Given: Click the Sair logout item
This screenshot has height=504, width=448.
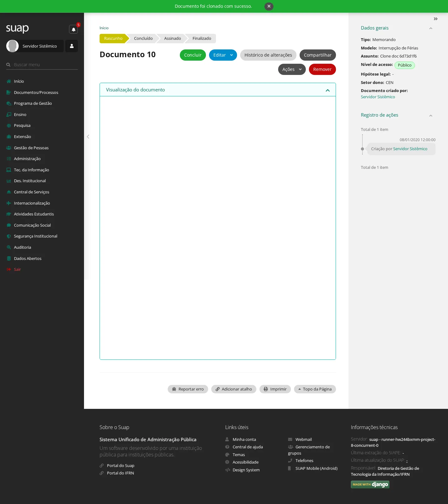Looking at the screenshot, I should click(x=17, y=269).
